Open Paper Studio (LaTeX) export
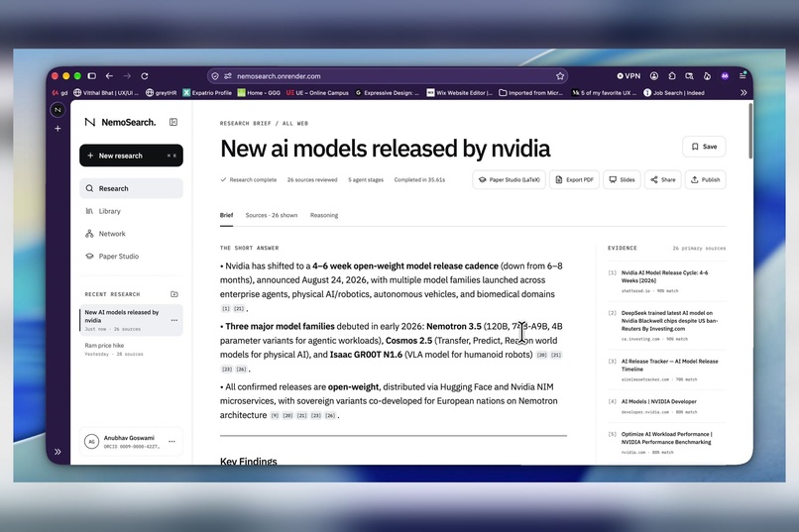This screenshot has height=532, width=799. 510,179
